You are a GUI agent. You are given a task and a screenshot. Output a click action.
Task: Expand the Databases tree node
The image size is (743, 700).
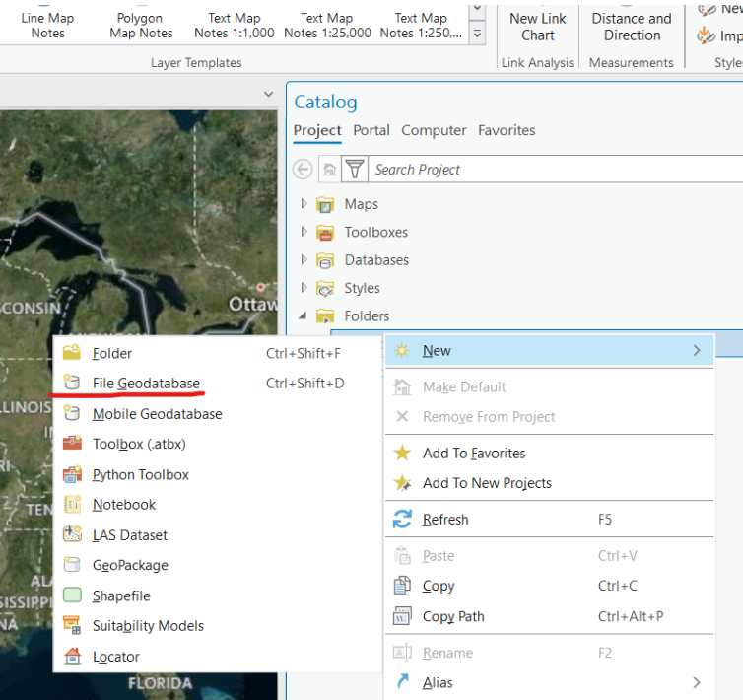click(304, 260)
